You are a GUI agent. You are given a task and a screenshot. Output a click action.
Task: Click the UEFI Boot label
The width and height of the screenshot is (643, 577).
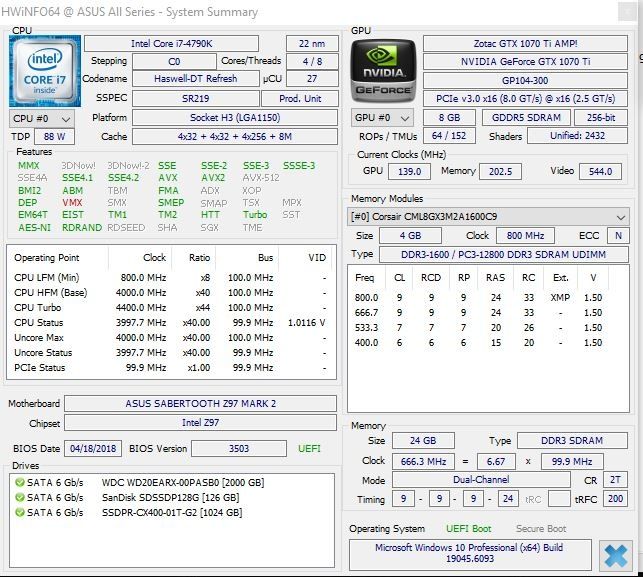469,529
